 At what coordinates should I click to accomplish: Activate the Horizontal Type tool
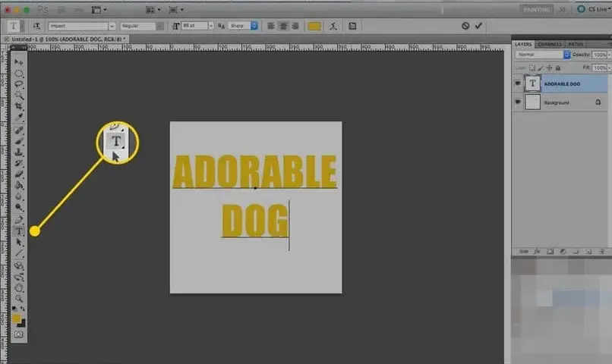pyautogui.click(x=18, y=231)
